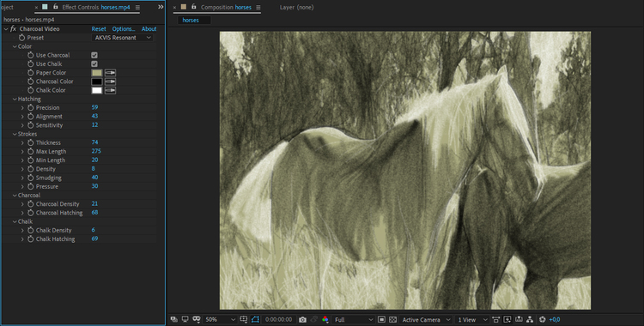Open the Active Camera dropdown
The height and width of the screenshot is (326, 644).
tap(426, 319)
